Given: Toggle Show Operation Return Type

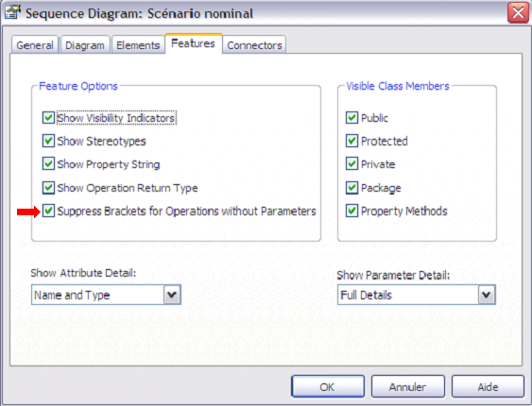Looking at the screenshot, I should 48,187.
